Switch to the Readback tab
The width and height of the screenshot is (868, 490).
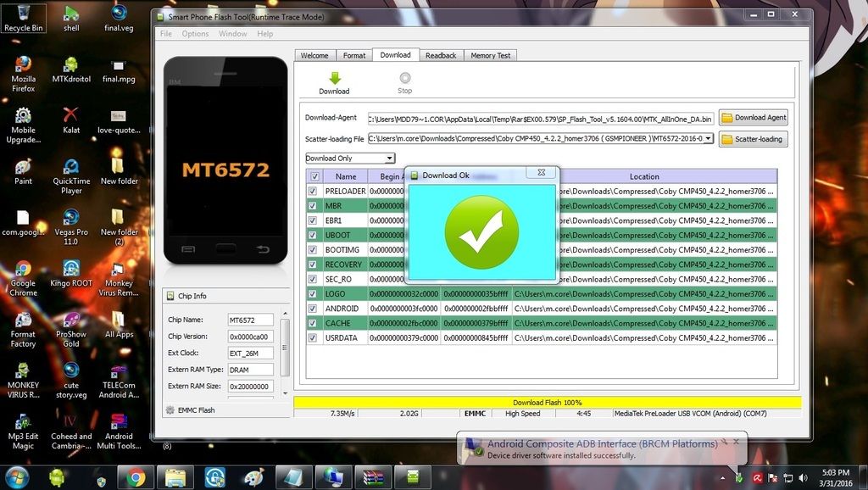(x=441, y=55)
